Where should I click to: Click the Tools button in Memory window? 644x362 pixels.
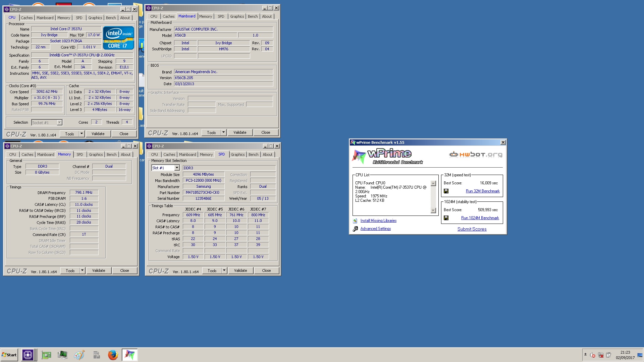[70, 270]
